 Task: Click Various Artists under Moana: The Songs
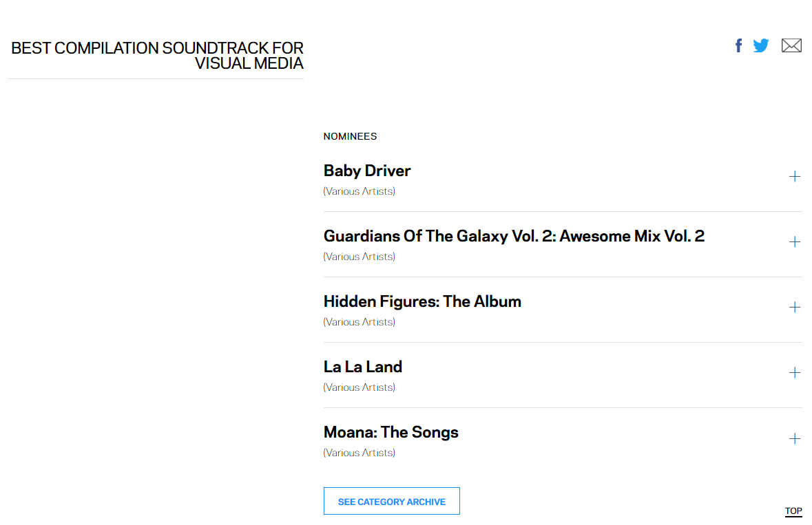coord(360,453)
